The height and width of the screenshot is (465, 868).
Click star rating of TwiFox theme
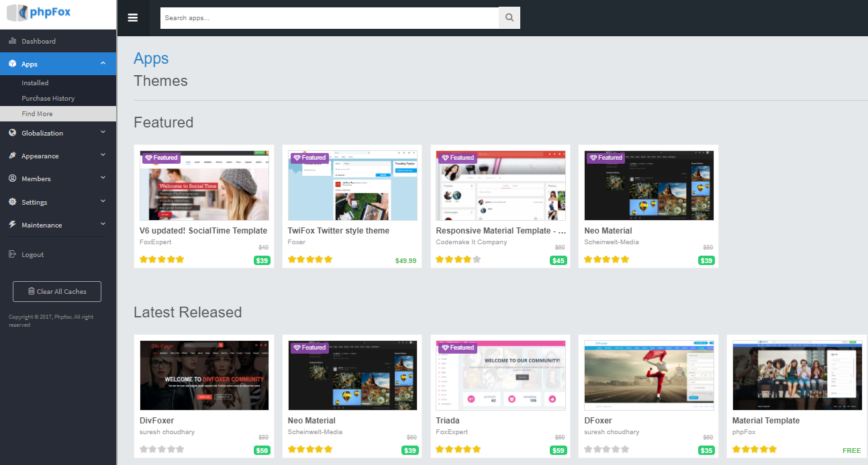(x=310, y=260)
